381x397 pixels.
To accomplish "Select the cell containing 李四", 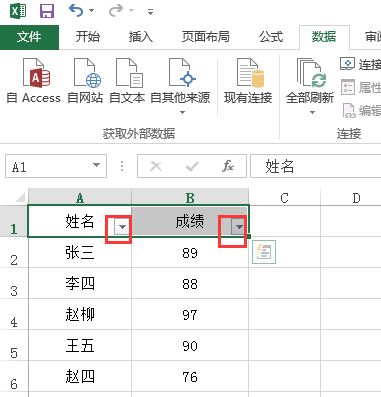I will coord(80,283).
